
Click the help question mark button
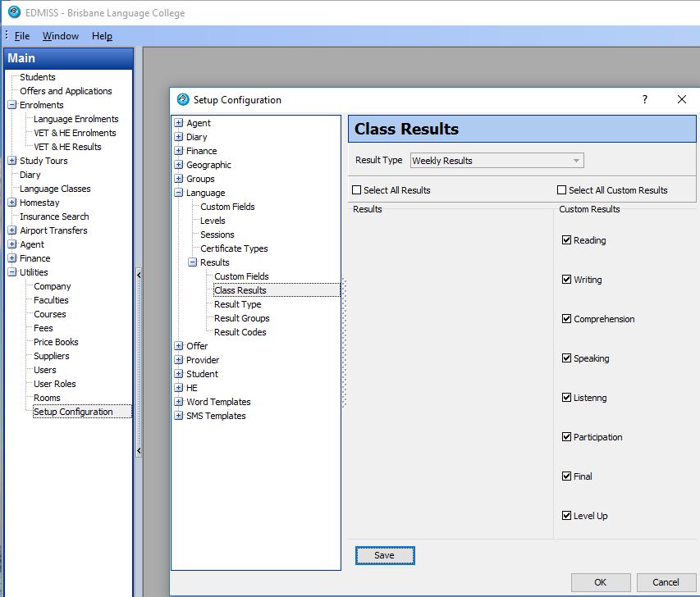[x=645, y=99]
